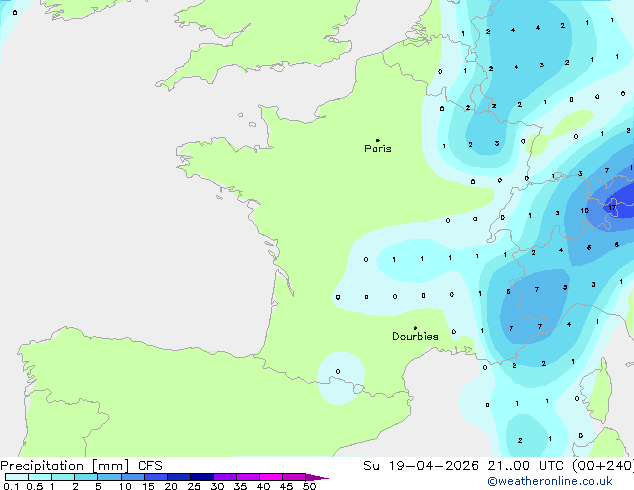This screenshot has width=634, height=490.
Task: Click the Dourbies location label
Action: pyautogui.click(x=415, y=336)
